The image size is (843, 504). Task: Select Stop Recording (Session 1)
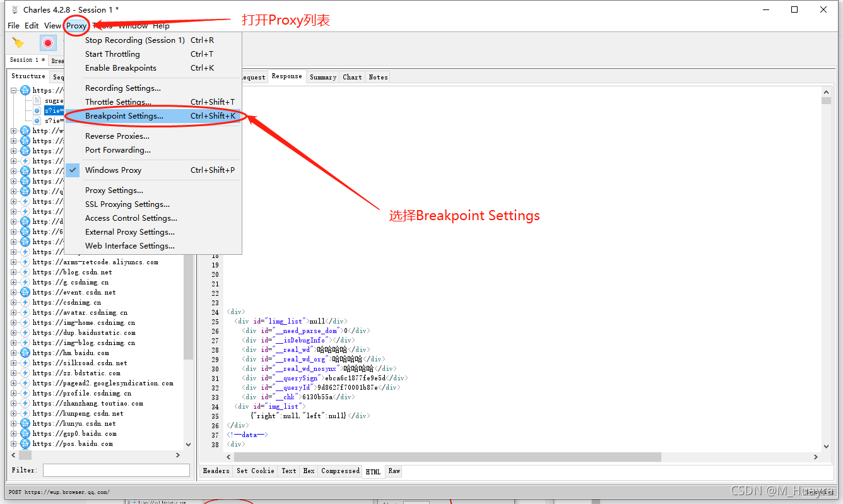153,40
